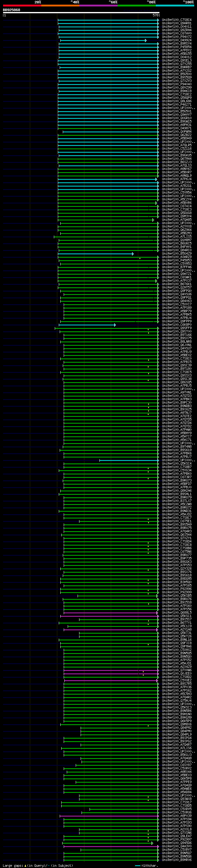Open the last hit UniRef100_B9HR06

(176, 860)
